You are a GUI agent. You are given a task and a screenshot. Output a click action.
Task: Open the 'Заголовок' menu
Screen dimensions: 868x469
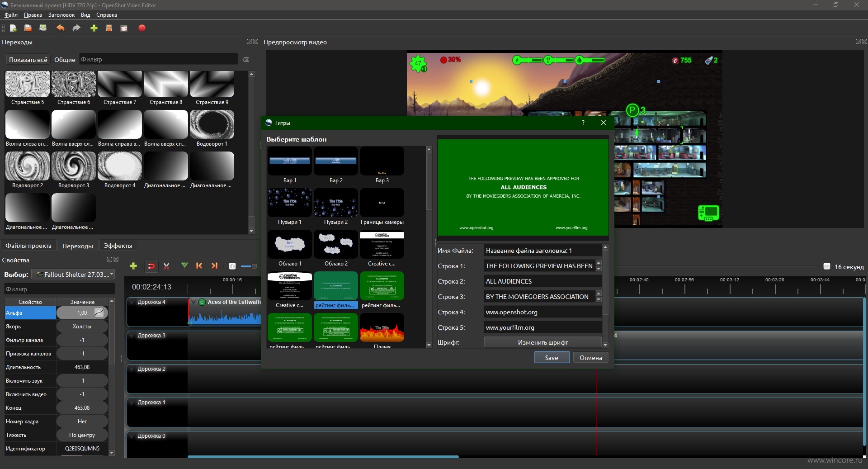coord(61,15)
